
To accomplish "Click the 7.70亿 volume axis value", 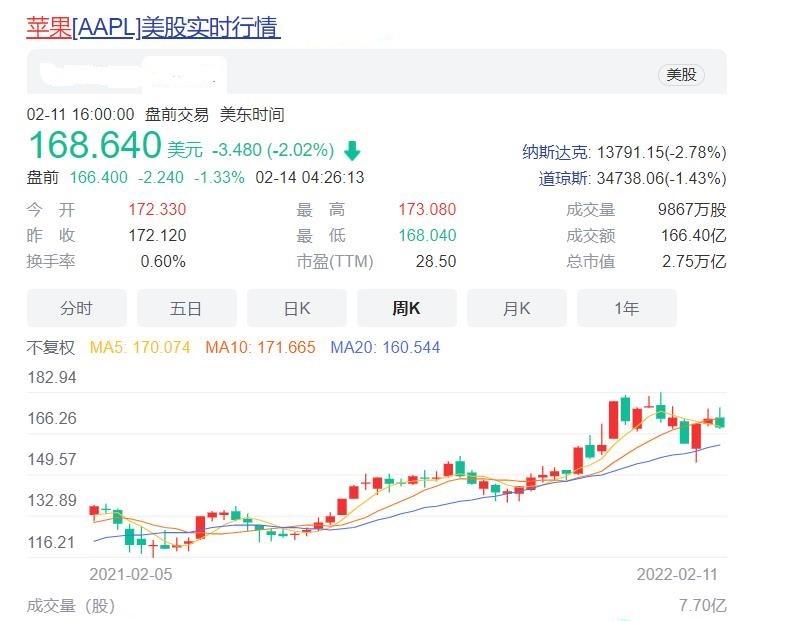I will coord(703,606).
